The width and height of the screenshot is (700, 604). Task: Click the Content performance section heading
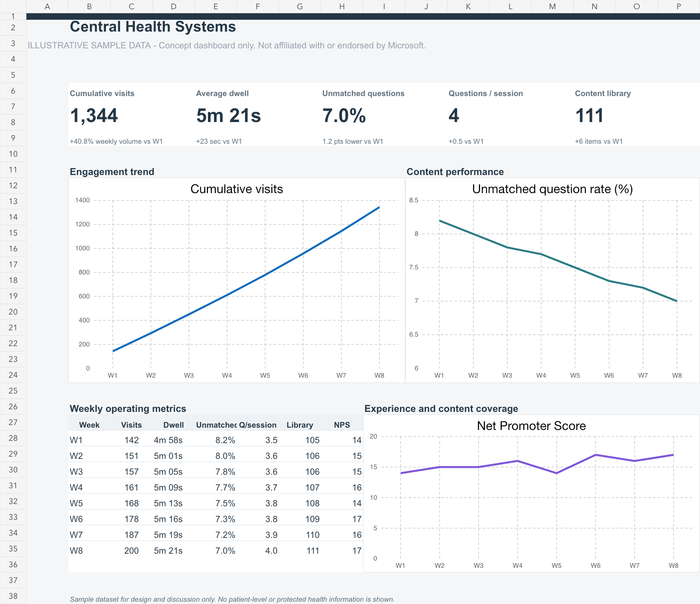click(x=455, y=172)
